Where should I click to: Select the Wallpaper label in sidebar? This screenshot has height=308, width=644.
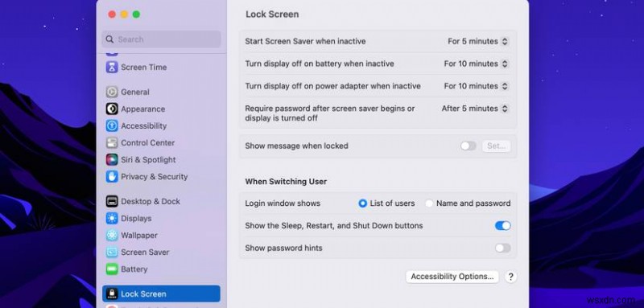coord(139,236)
